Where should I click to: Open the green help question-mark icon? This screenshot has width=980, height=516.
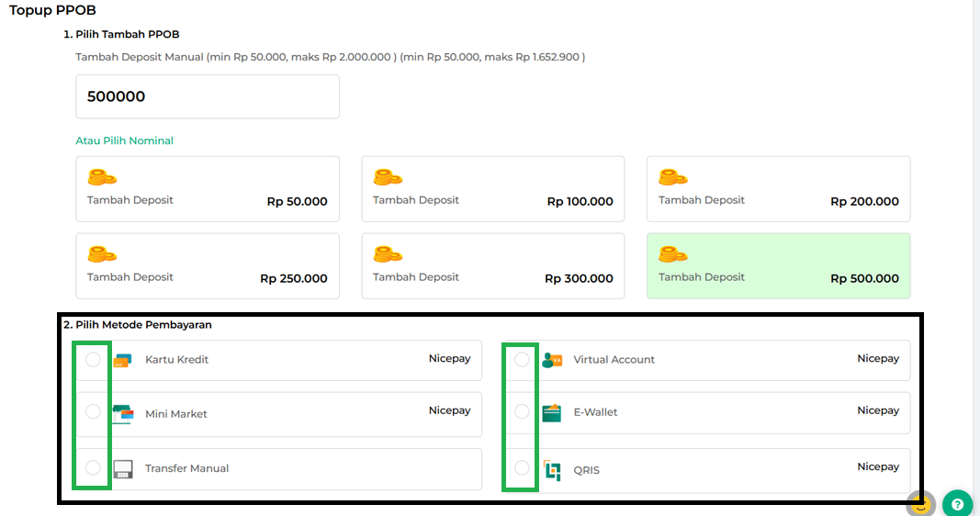pyautogui.click(x=957, y=504)
